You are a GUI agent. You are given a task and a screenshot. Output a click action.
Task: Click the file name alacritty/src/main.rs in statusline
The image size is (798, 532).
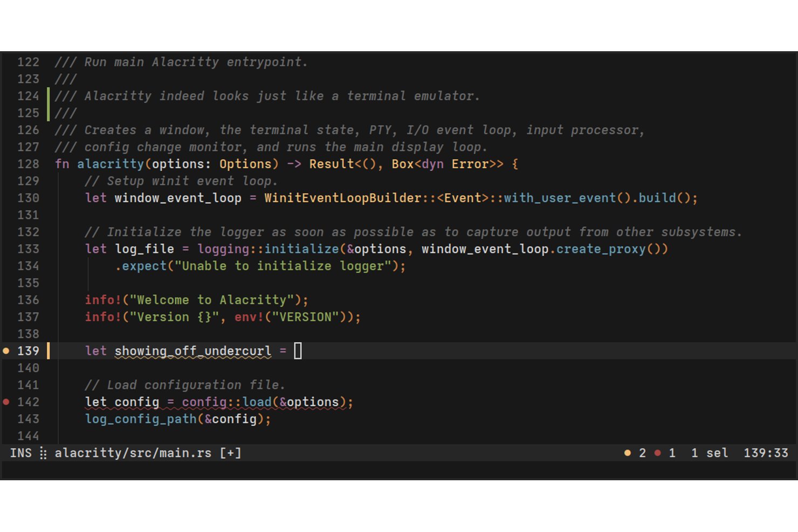133,453
